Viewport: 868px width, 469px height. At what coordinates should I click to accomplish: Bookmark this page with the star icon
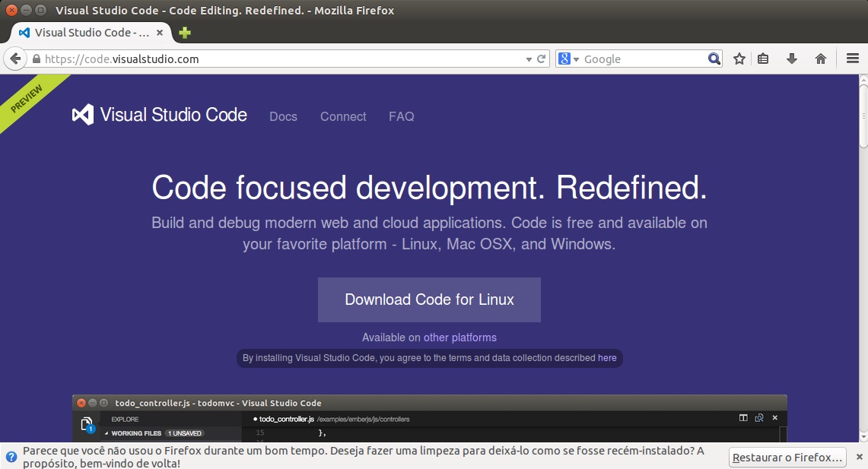coord(739,59)
